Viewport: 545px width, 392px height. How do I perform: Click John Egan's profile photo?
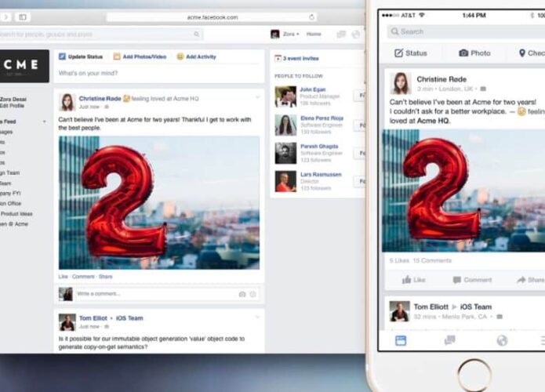coord(285,96)
